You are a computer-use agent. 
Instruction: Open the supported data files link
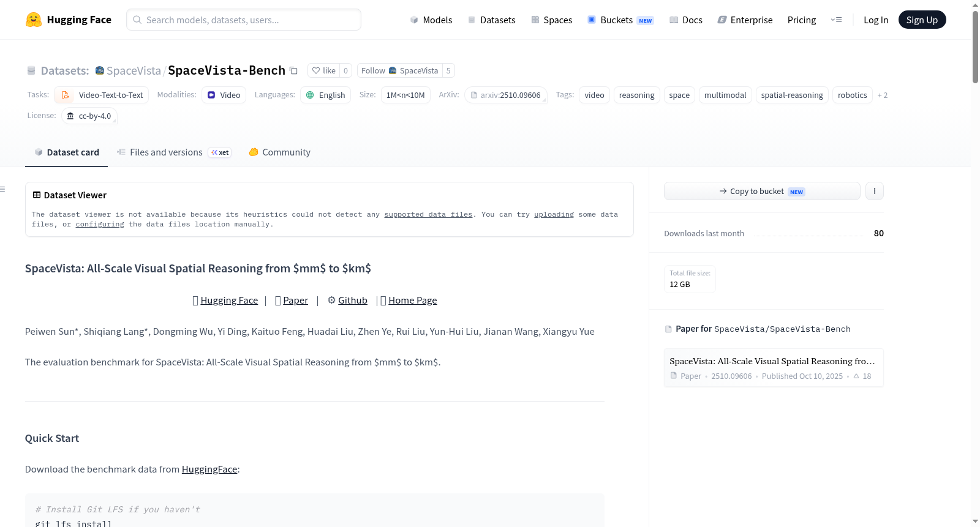(428, 214)
